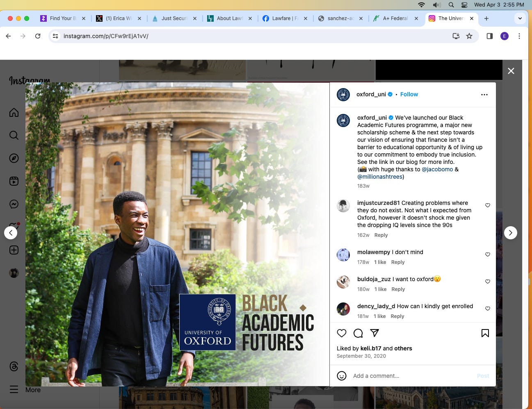Like dency_lady_d's comment
The height and width of the screenshot is (409, 532).
click(x=488, y=309)
